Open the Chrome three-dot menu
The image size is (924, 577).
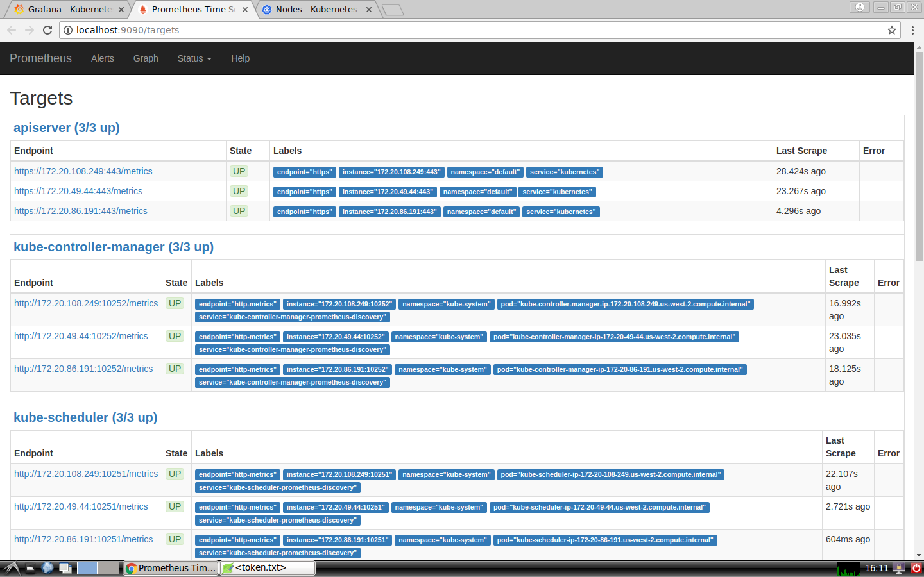click(x=912, y=30)
